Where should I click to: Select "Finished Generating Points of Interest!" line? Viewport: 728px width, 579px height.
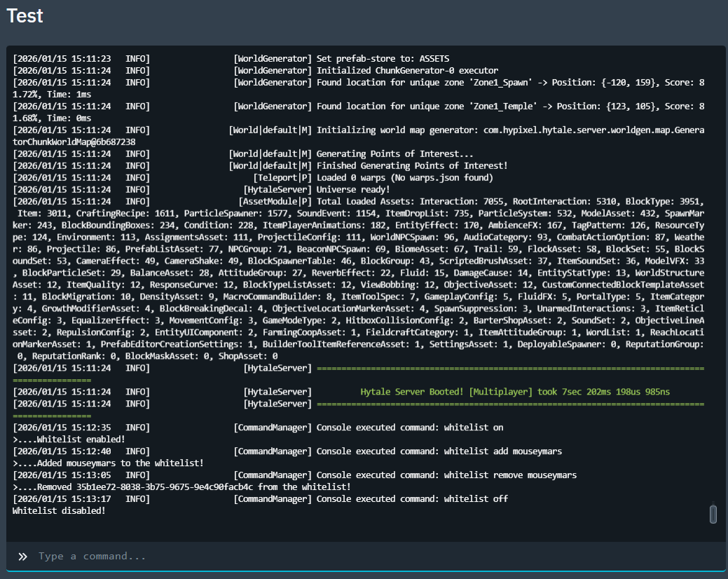pos(412,165)
